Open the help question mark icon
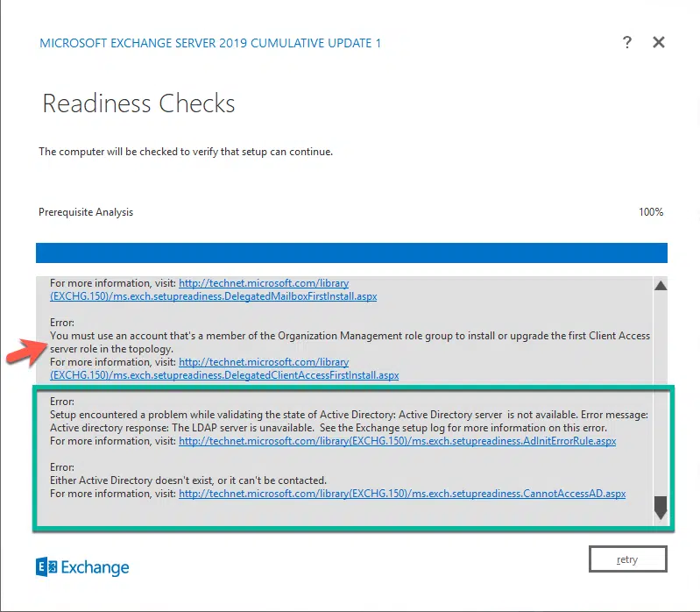Image resolution: width=700 pixels, height=612 pixels. tap(626, 42)
